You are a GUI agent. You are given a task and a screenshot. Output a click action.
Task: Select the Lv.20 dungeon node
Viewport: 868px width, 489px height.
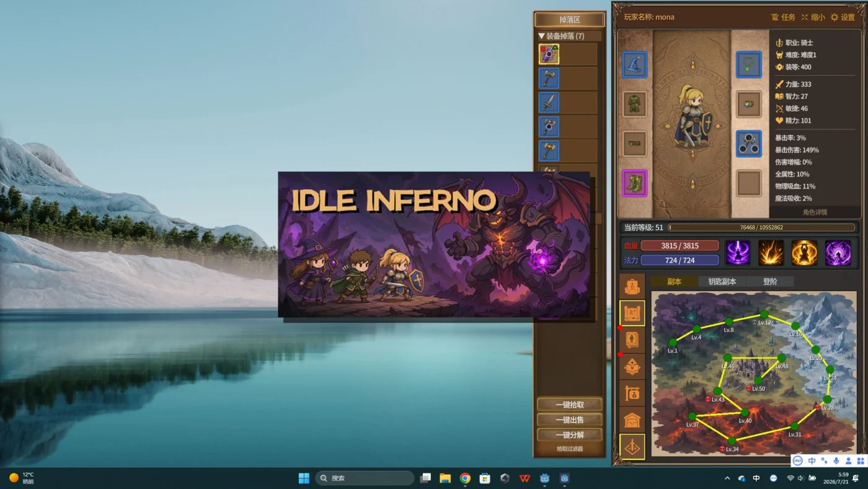[815, 350]
